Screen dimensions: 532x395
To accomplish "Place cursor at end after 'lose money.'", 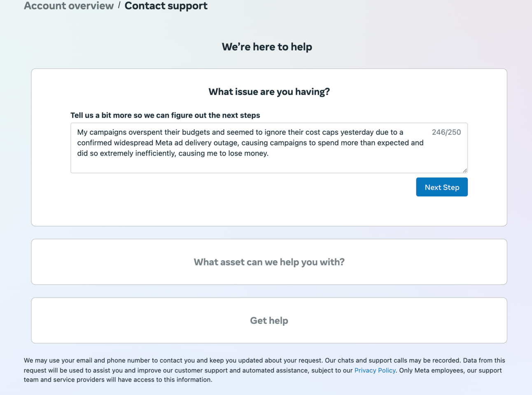I will (269, 153).
